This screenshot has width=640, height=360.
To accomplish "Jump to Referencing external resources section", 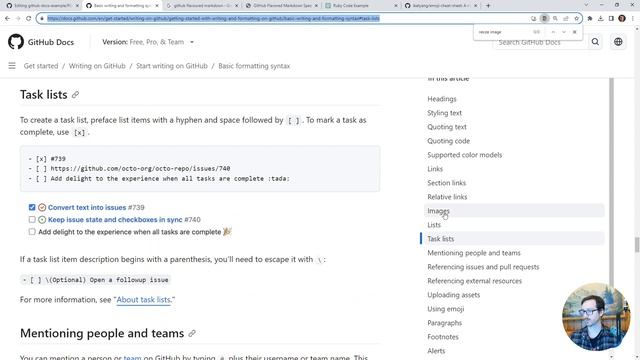I will 474,281.
